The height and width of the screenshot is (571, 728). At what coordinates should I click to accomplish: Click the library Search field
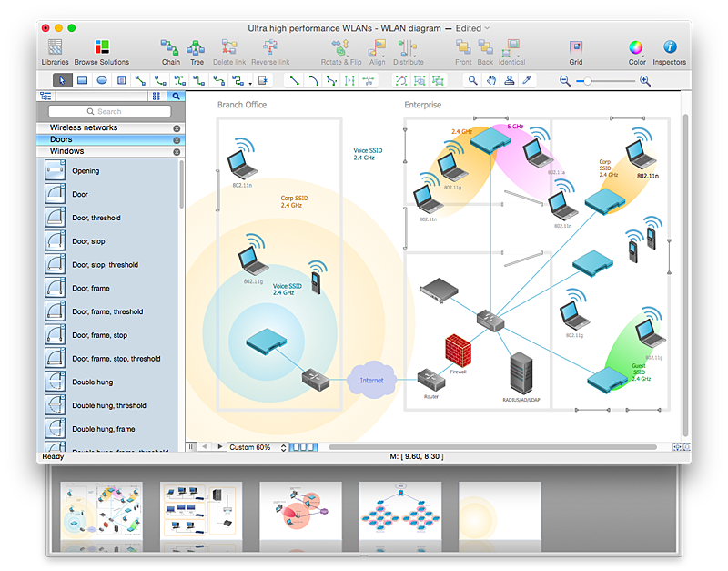[109, 111]
